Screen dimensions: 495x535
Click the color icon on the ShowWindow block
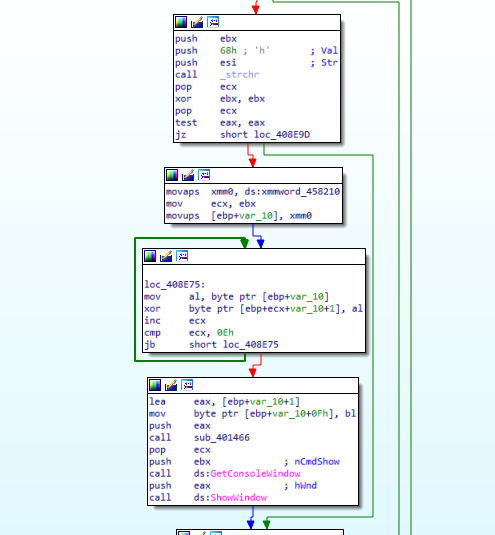[x=155, y=385]
